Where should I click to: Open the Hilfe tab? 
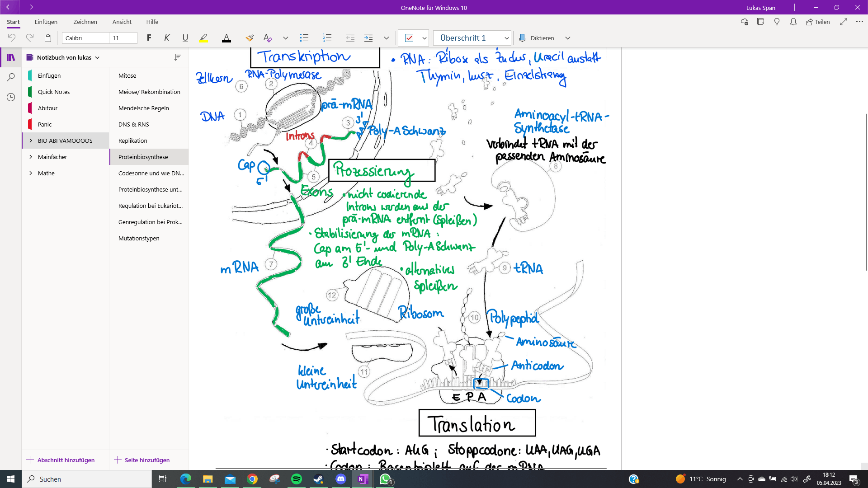coord(152,22)
